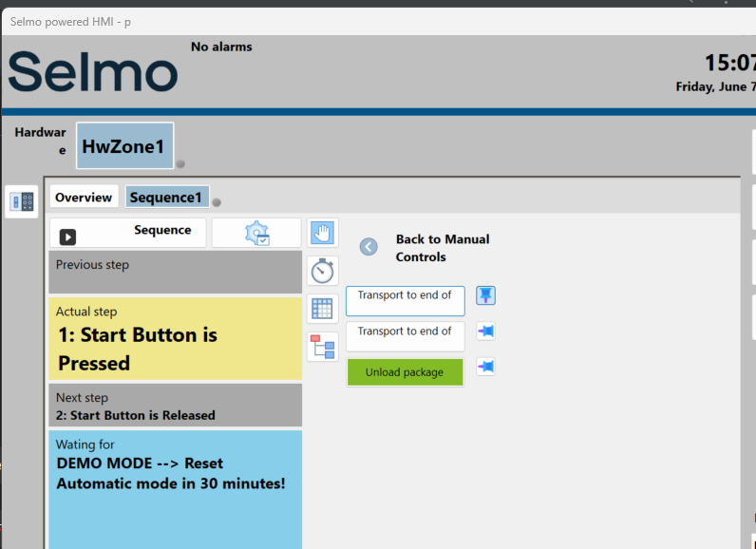This screenshot has height=549, width=756.
Task: Click the Selmo logo
Action: 93,72
